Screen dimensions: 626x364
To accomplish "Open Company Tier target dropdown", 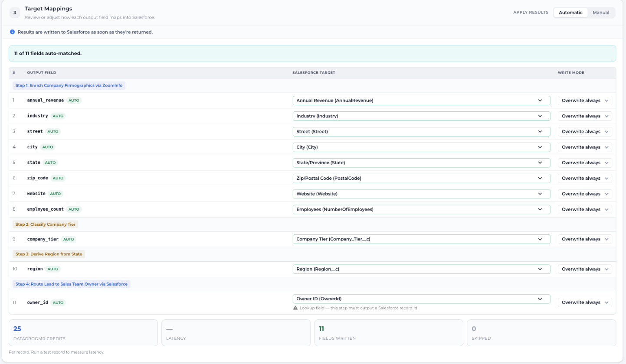I will coord(422,239).
